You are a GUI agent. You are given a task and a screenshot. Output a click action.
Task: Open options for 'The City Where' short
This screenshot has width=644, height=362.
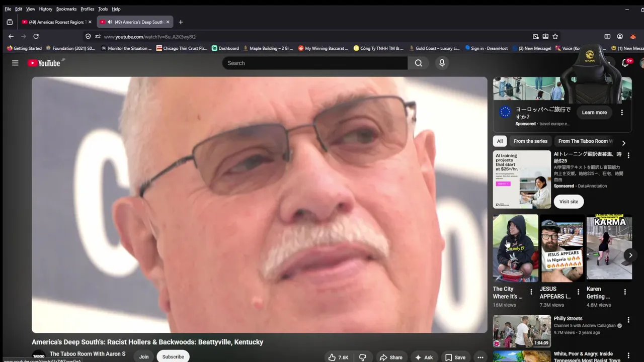(x=531, y=292)
